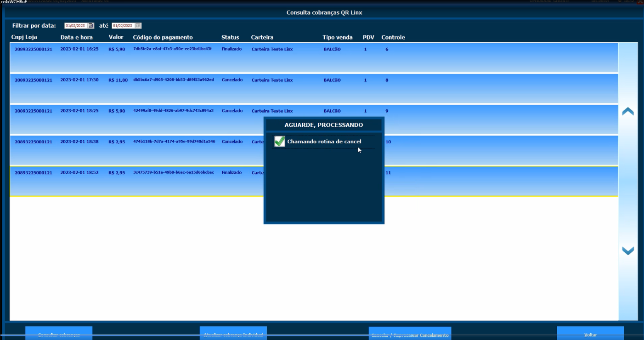Select the 'Código do pagamento' column header
This screenshot has width=644, height=340.
click(163, 37)
